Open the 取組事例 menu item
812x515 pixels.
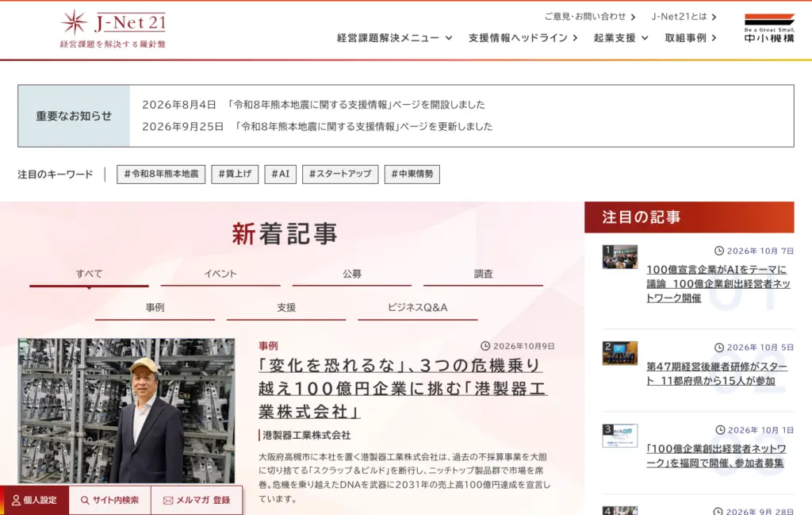click(691, 38)
